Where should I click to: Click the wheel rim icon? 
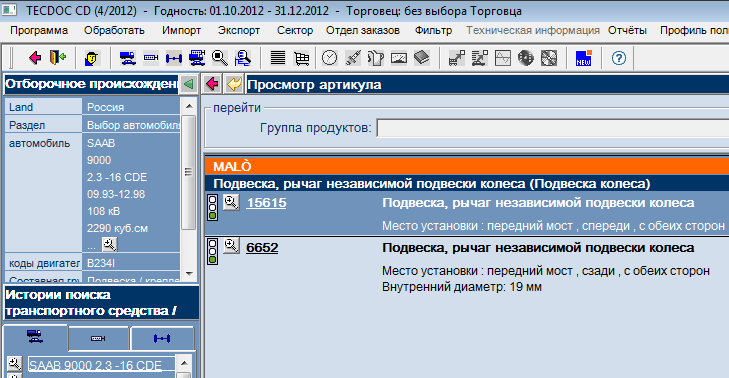pos(549,58)
